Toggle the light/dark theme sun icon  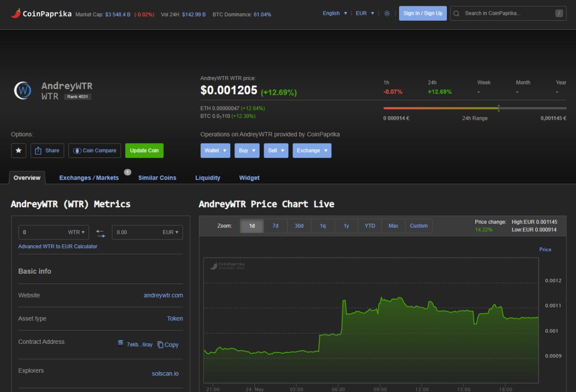tap(387, 13)
